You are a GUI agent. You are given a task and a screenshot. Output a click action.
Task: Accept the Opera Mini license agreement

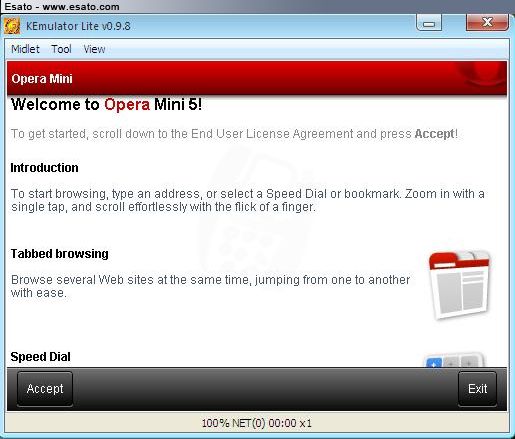[x=45, y=389]
